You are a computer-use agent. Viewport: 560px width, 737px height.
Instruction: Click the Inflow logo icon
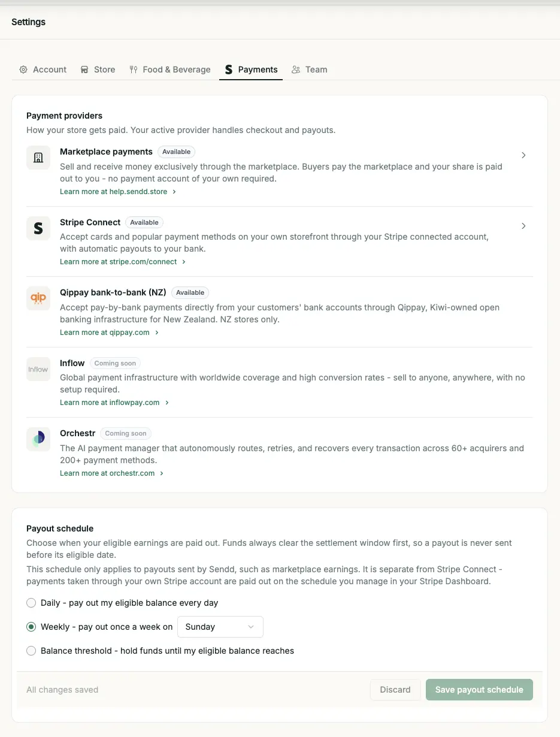(x=38, y=369)
